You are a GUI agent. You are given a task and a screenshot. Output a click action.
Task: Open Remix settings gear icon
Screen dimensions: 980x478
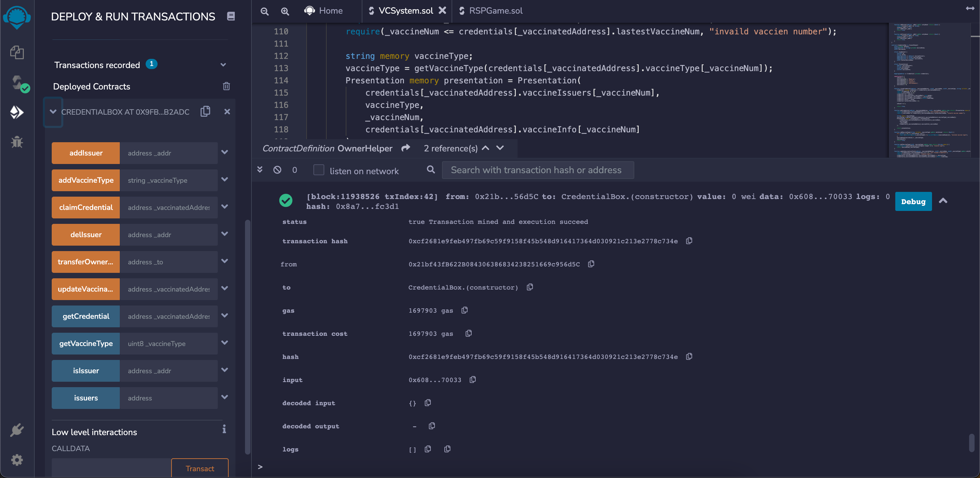tap(17, 460)
